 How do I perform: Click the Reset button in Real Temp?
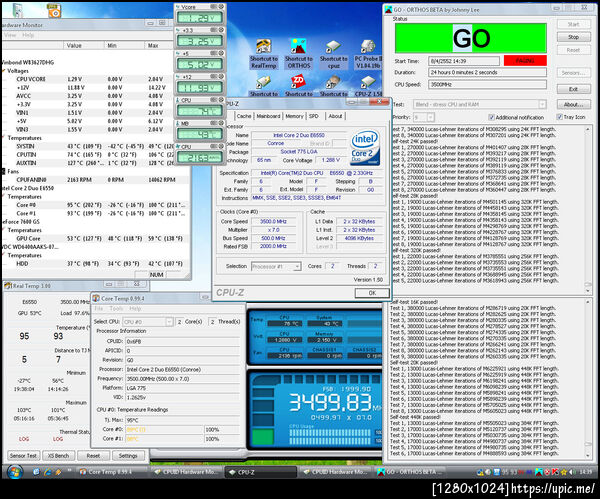point(93,456)
